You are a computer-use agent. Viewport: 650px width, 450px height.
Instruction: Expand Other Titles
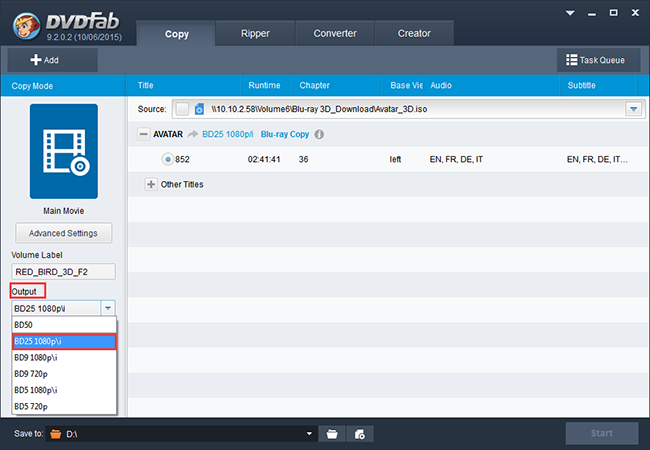click(x=151, y=184)
